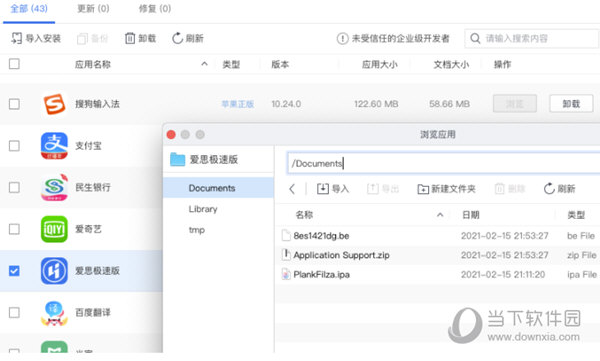
Task: Click the 搜狗输入法 app icon
Action: (x=54, y=104)
